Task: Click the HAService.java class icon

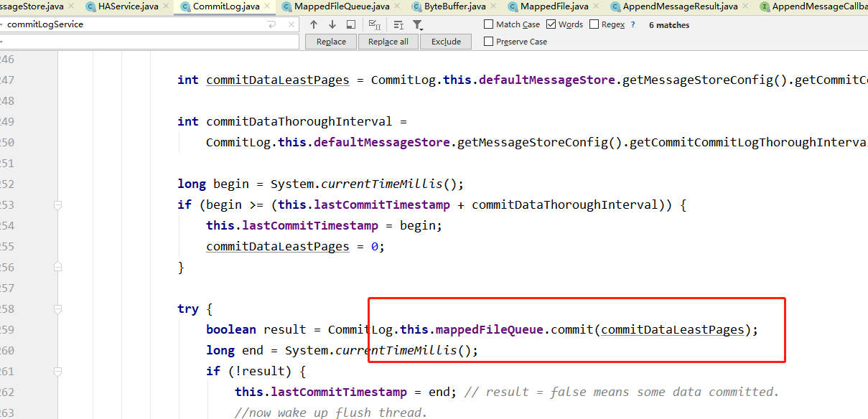Action: (x=90, y=6)
